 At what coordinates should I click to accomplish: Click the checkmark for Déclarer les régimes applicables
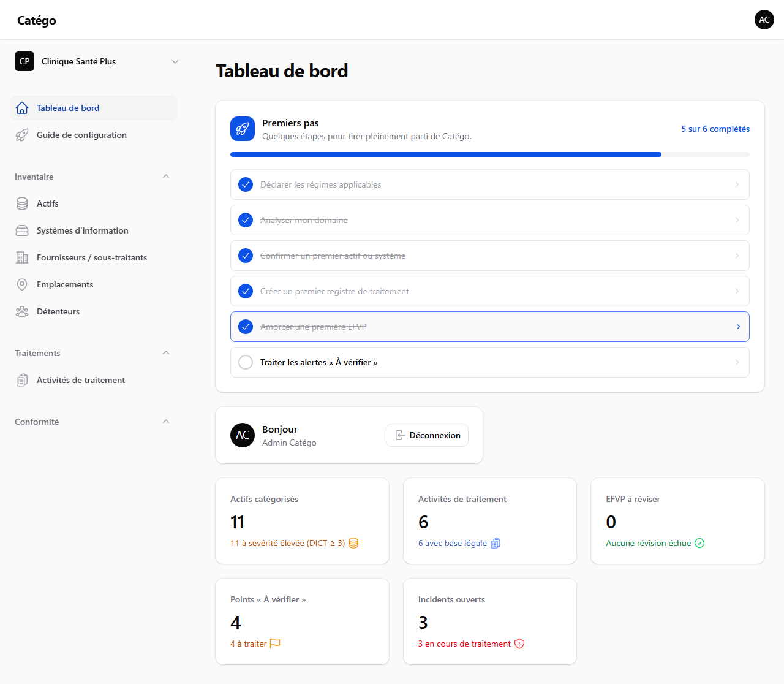coord(246,184)
